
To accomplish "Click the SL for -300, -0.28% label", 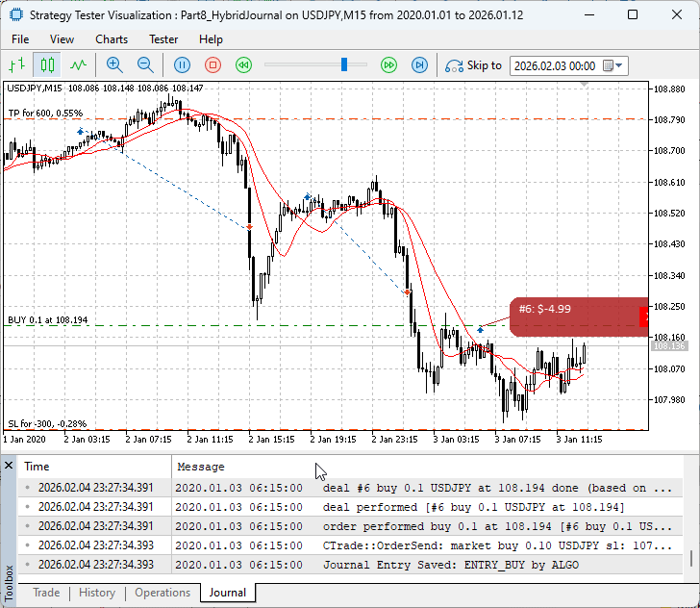I will point(47,423).
